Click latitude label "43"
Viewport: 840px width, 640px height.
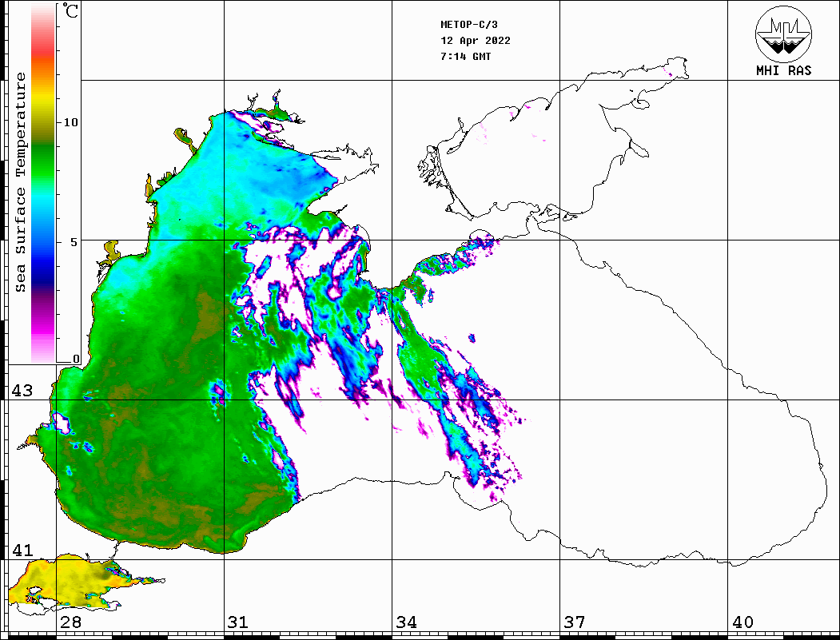[22, 391]
